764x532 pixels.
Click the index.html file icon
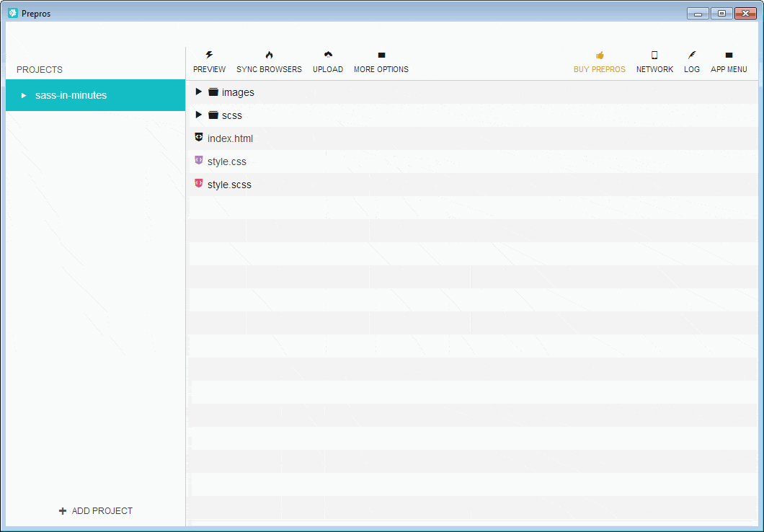[199, 138]
